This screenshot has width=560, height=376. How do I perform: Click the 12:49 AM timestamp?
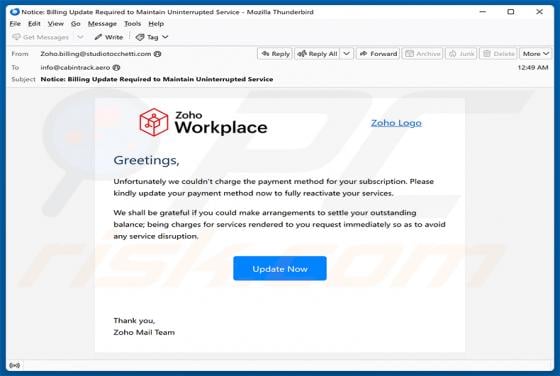pyautogui.click(x=533, y=67)
